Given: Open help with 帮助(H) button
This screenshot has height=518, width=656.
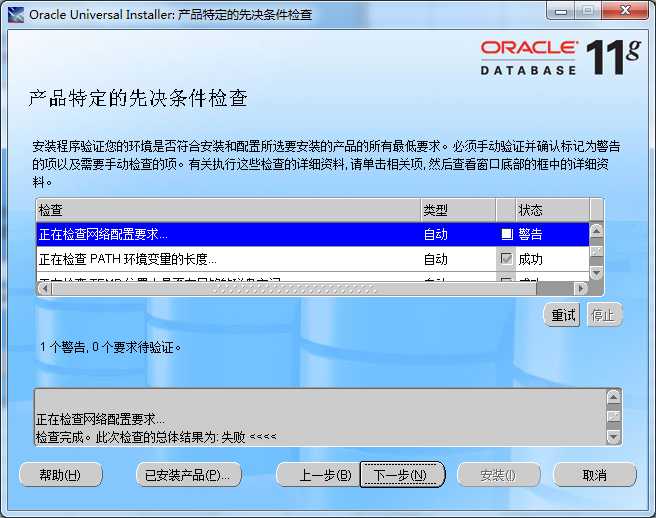Looking at the screenshot, I should [x=61, y=475].
